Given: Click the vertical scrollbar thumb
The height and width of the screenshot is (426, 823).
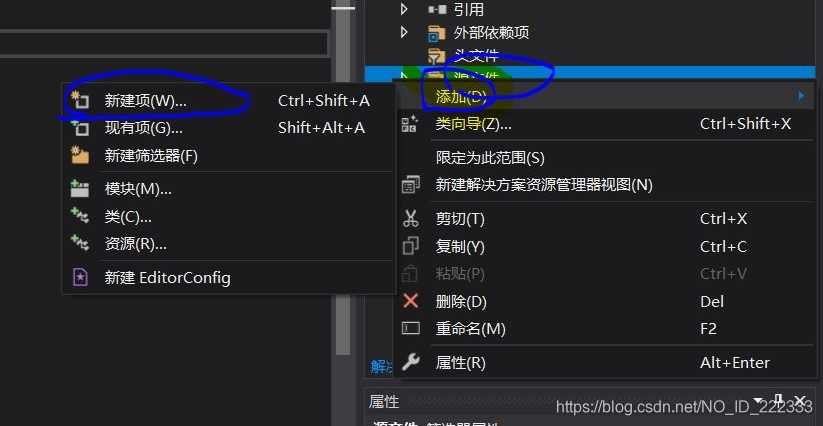Looking at the screenshot, I should 343,178.
